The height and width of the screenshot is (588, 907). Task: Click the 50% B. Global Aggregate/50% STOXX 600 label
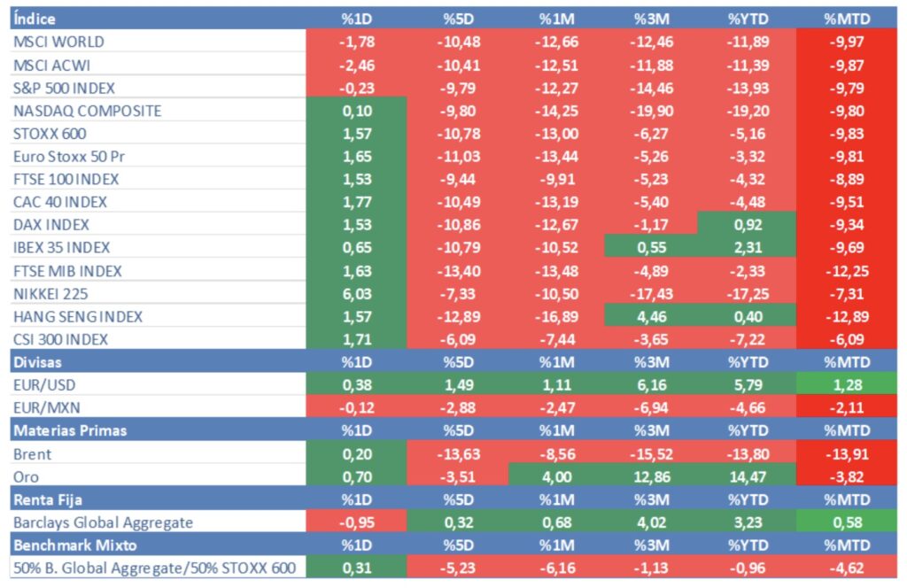click(154, 569)
